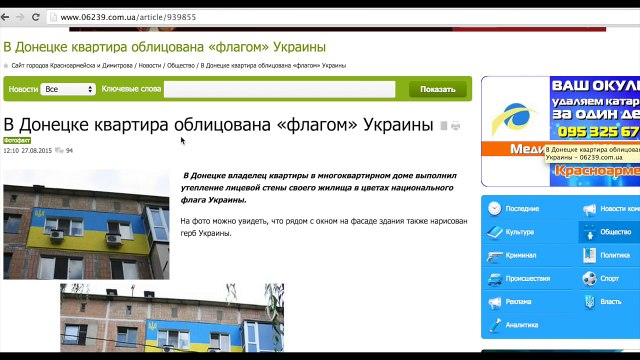Image resolution: width=640 pixels, height=360 pixels.
Task: Open the second building flag photo
Action: click(172, 318)
